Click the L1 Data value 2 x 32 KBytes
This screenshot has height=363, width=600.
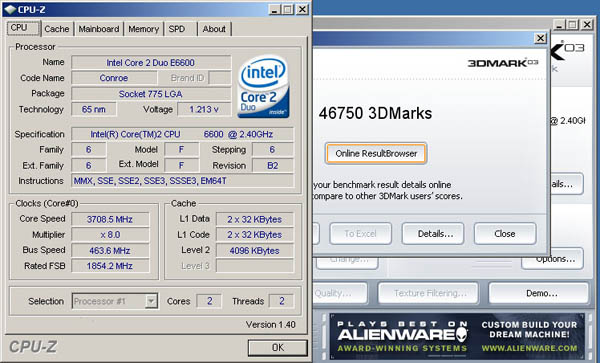(x=255, y=219)
